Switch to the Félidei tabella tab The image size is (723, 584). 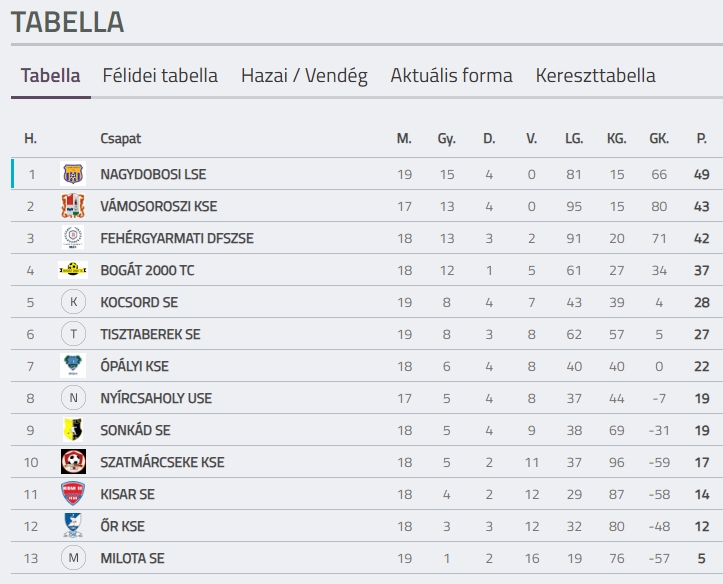coord(160,76)
